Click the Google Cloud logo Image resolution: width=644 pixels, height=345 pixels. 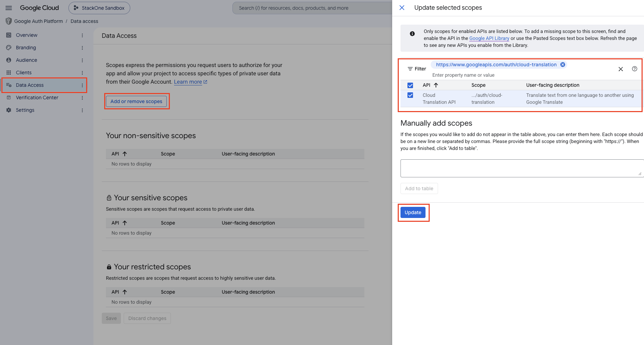coord(39,8)
